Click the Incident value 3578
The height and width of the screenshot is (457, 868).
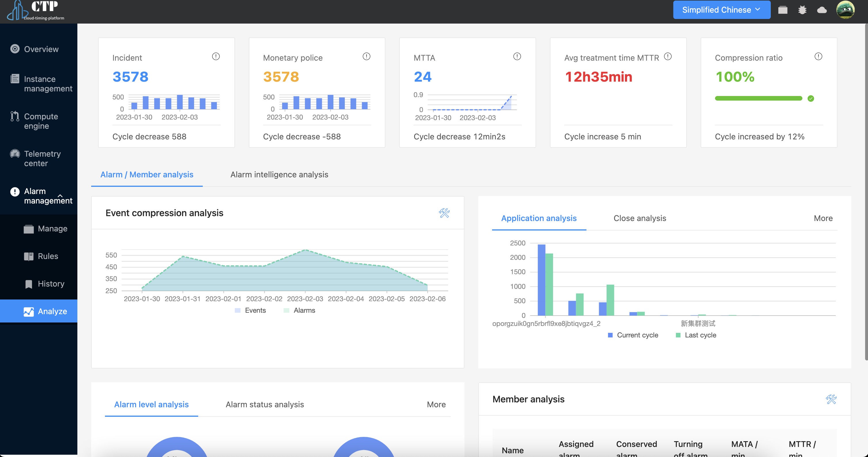[130, 76]
